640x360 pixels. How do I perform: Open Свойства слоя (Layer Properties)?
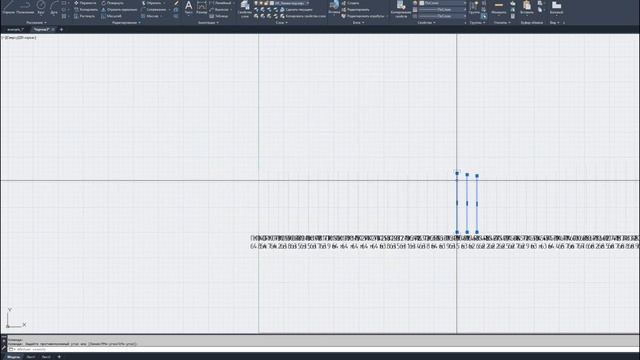pos(245,9)
